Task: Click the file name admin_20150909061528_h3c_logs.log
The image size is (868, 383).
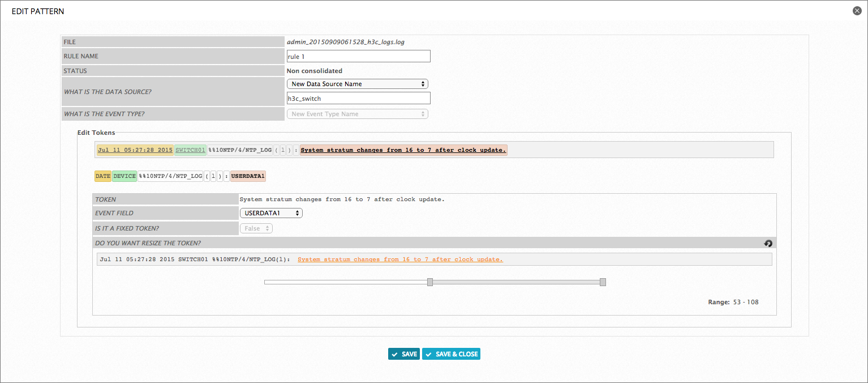Action: [x=346, y=42]
